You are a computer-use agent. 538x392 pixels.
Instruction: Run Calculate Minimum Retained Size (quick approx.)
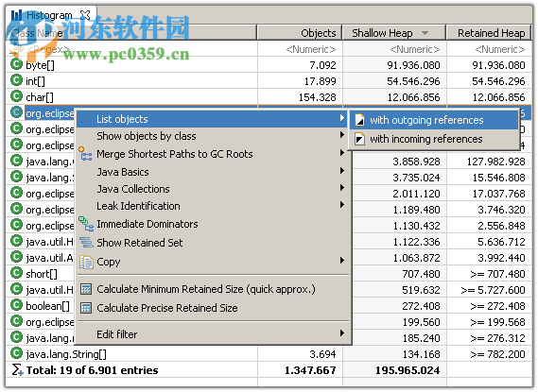[x=213, y=289]
